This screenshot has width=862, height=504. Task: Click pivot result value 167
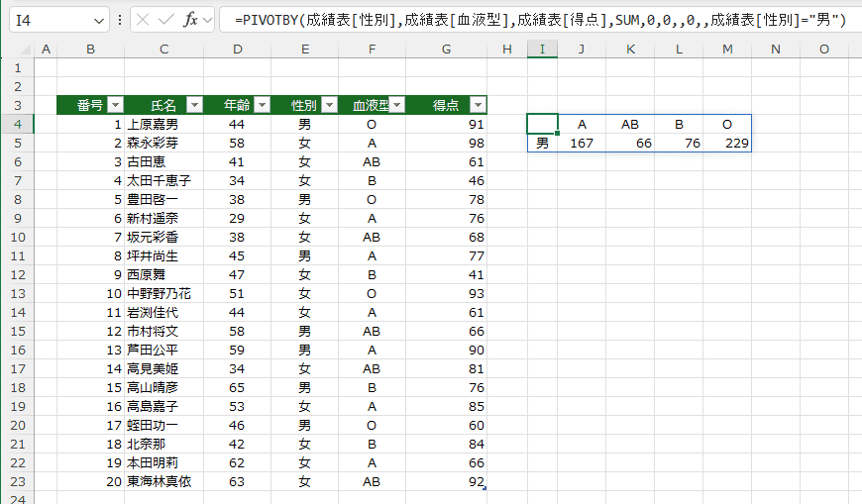pyautogui.click(x=582, y=143)
